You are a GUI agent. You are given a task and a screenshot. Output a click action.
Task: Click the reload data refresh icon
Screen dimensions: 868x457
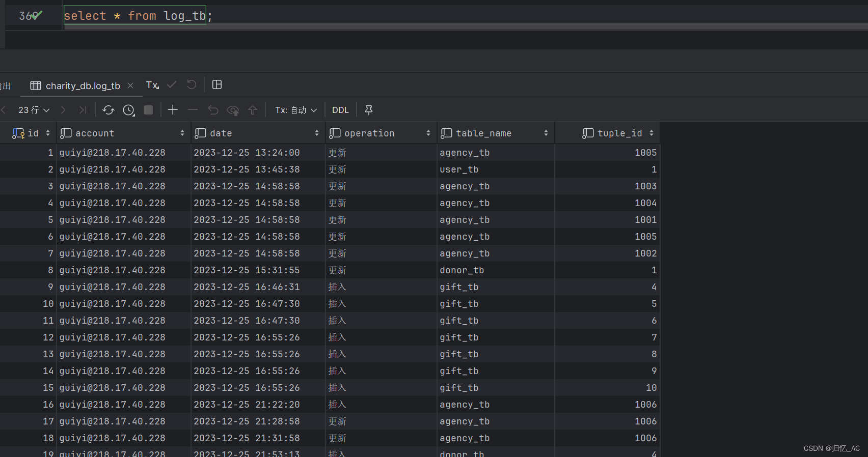(x=108, y=110)
